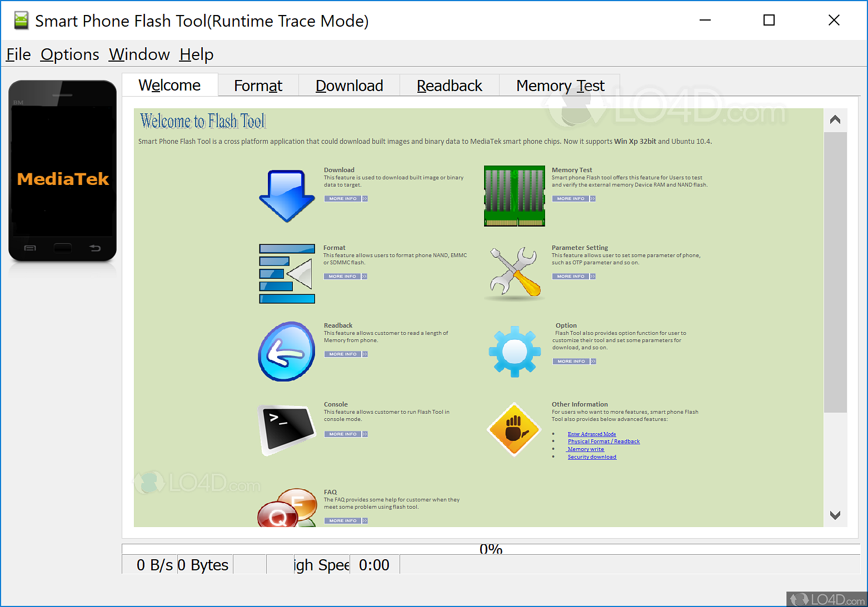Click the Format bars icon

tap(287, 274)
